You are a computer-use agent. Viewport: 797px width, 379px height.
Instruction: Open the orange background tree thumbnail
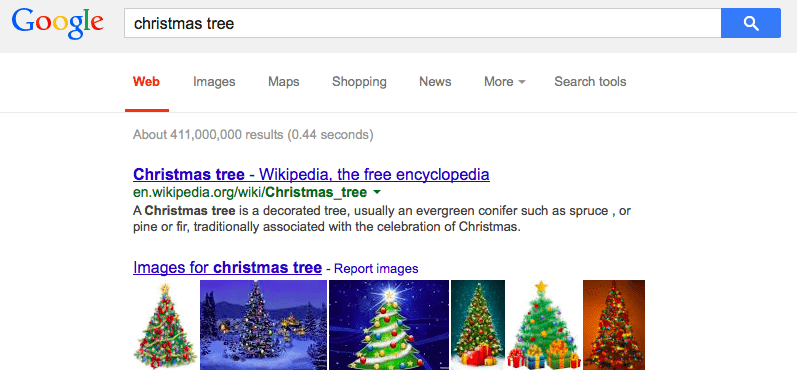point(614,325)
